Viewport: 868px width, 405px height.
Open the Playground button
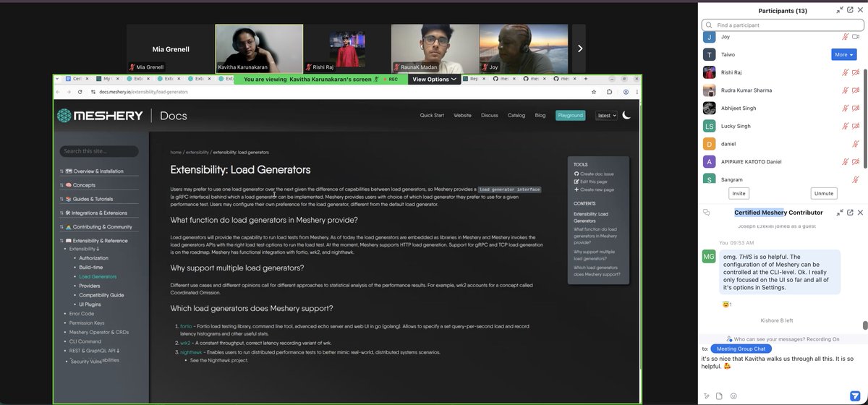pos(570,115)
